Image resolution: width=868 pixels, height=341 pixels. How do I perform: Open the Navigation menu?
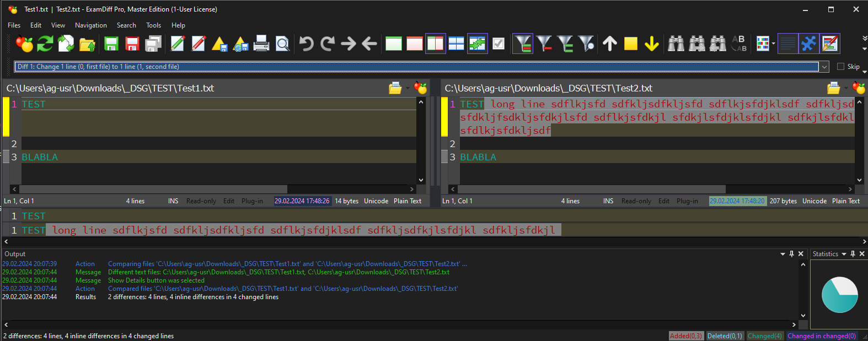pos(91,25)
